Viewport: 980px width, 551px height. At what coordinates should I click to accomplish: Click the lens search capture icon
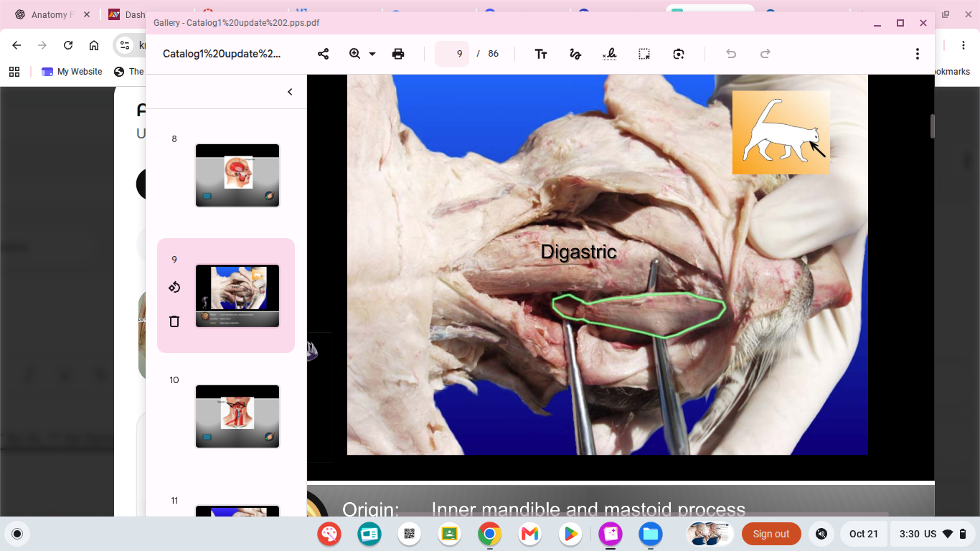click(679, 54)
